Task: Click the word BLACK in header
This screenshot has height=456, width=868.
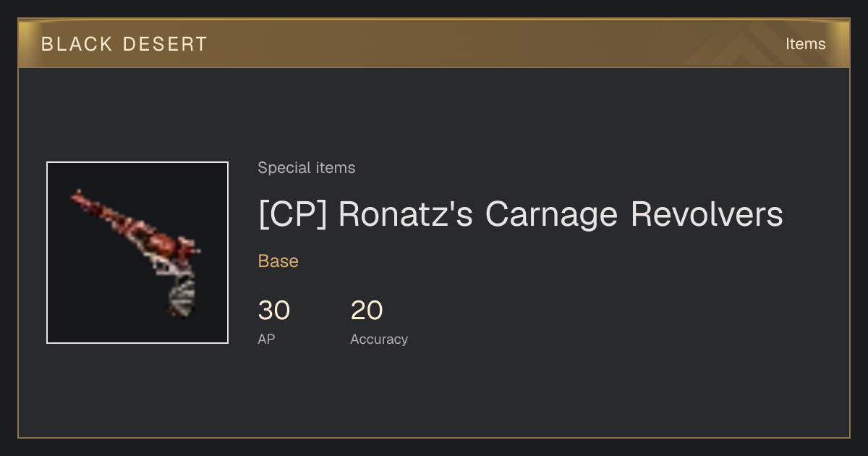Action: coord(77,44)
